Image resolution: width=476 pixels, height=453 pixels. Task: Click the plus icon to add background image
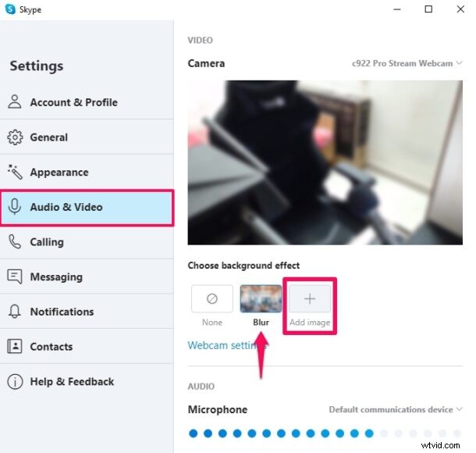tap(310, 298)
